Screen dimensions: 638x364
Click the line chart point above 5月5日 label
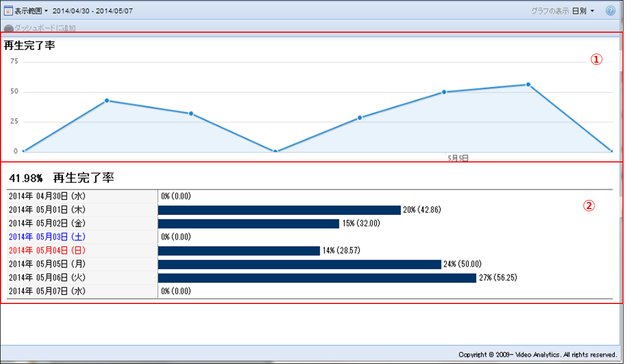coord(444,92)
